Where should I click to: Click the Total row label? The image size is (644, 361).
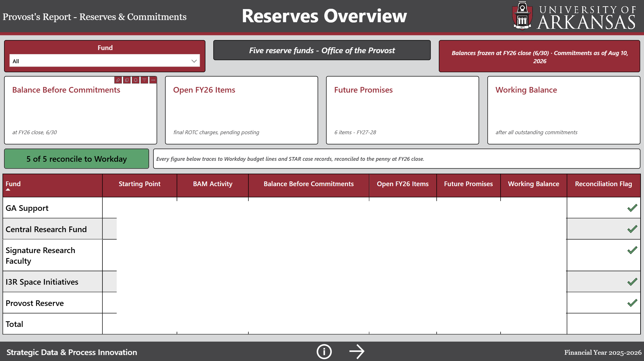click(x=14, y=324)
